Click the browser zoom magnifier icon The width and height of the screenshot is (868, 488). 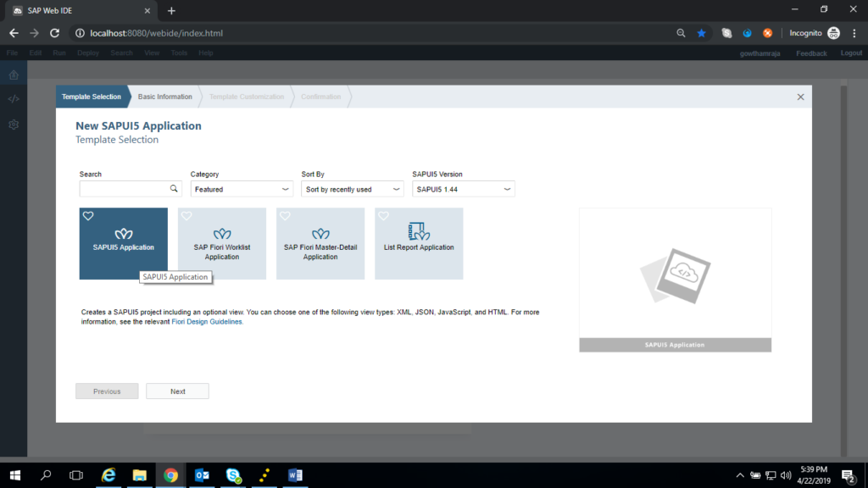click(x=681, y=33)
